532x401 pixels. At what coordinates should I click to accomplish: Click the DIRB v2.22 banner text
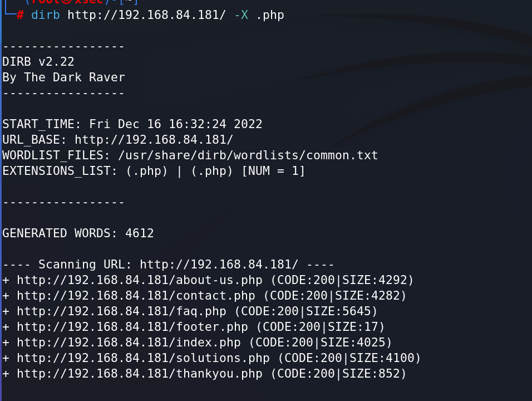[x=38, y=62]
